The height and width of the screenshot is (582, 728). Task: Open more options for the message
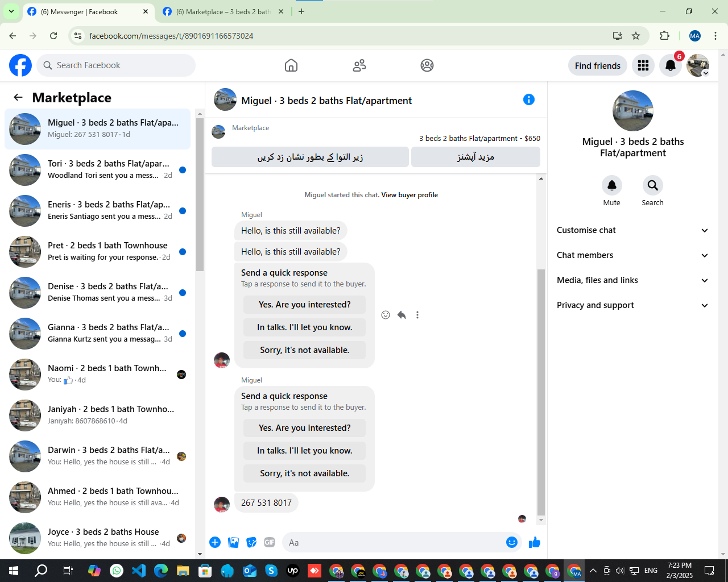(417, 315)
